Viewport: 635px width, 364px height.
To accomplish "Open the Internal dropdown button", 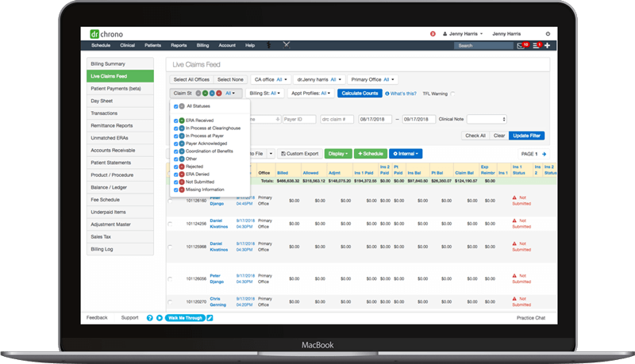I will coord(406,154).
